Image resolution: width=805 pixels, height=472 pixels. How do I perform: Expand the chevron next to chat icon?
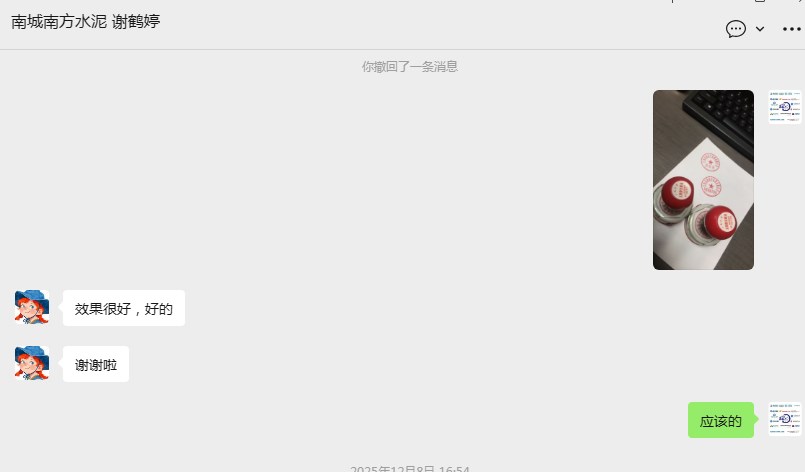tap(760, 29)
